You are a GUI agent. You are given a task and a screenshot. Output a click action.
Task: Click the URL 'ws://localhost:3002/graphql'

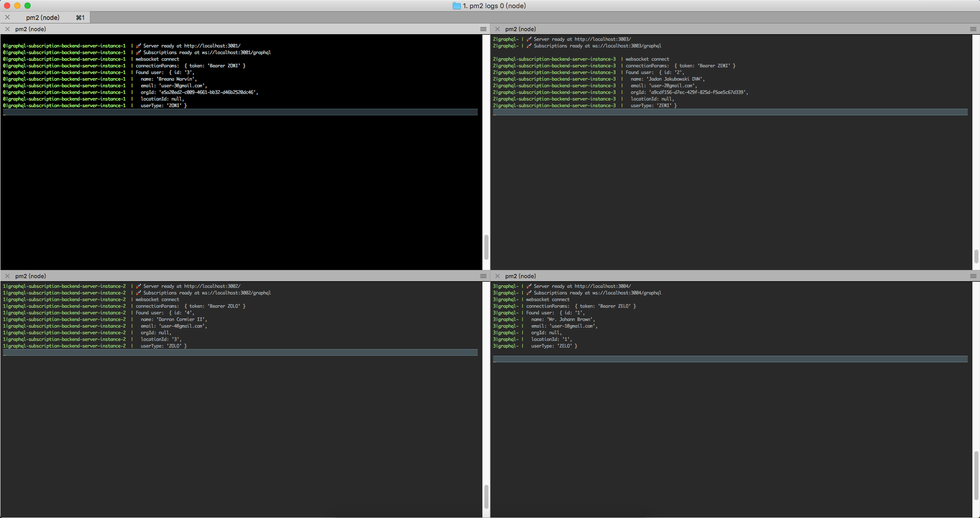pos(236,293)
